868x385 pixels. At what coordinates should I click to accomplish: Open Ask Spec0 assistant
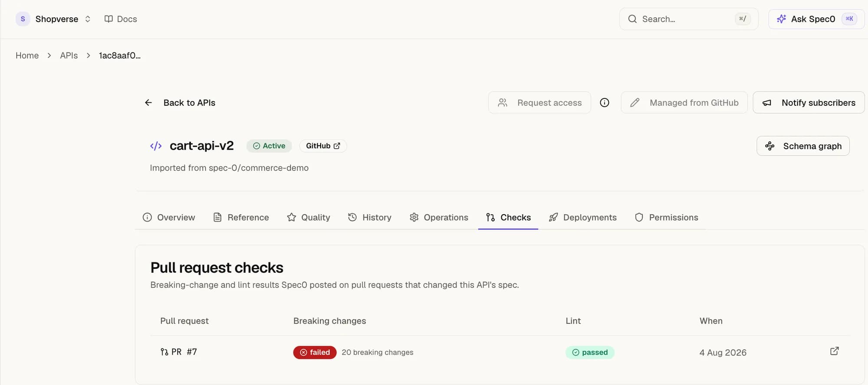[816, 19]
